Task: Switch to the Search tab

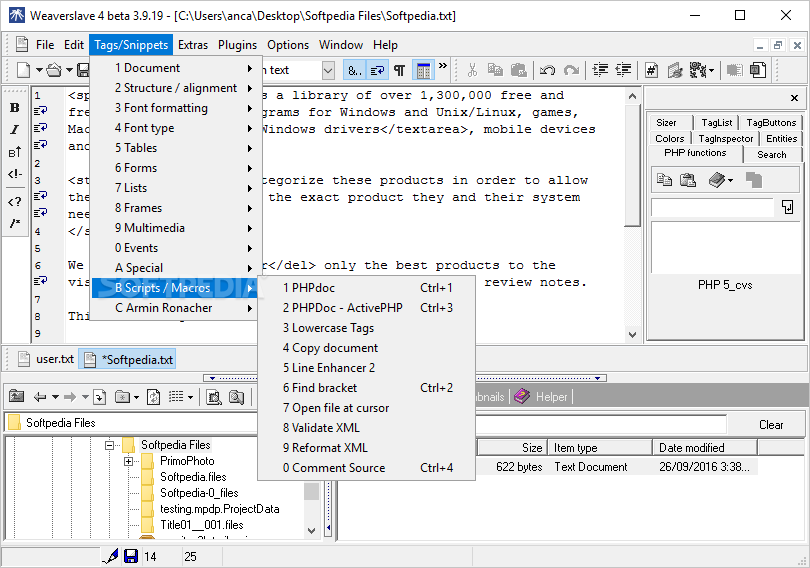Action: tap(772, 154)
